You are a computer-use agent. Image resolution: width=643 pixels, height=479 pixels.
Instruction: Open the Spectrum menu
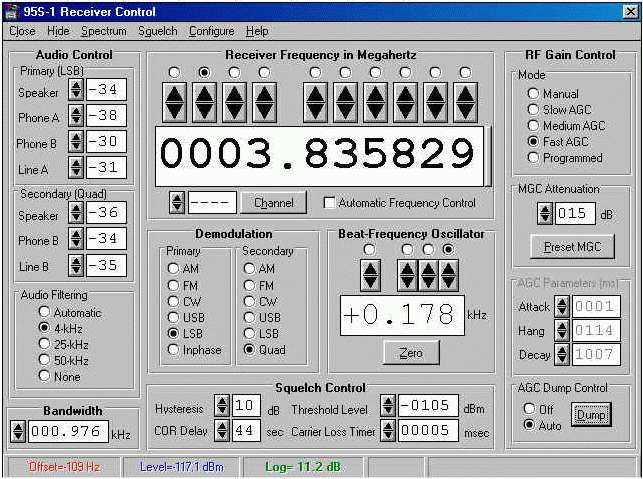point(103,31)
